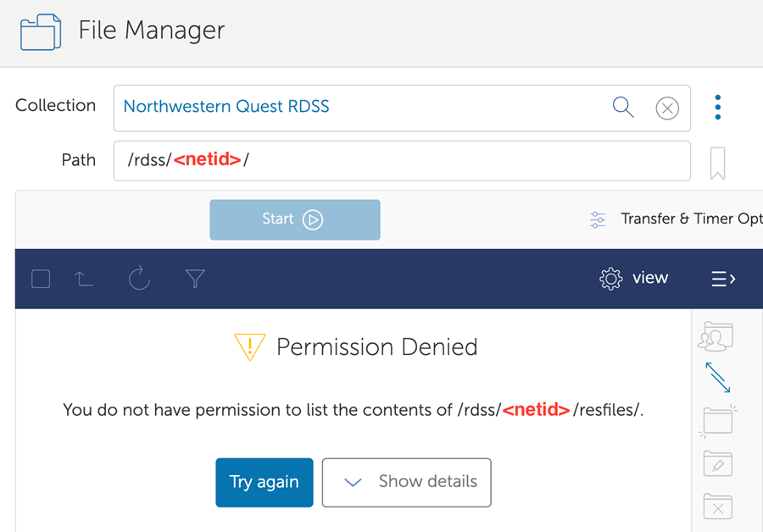This screenshot has width=763, height=532.
Task: Click the Delete Selected folder icon
Action: point(718,507)
